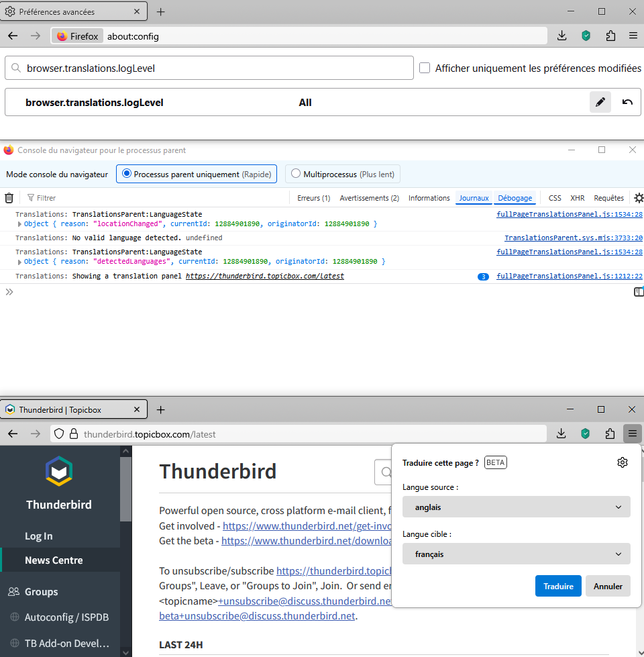Open downloads in Topicbox window toolbar
Image resolution: width=644 pixels, height=657 pixels.
pyautogui.click(x=561, y=434)
